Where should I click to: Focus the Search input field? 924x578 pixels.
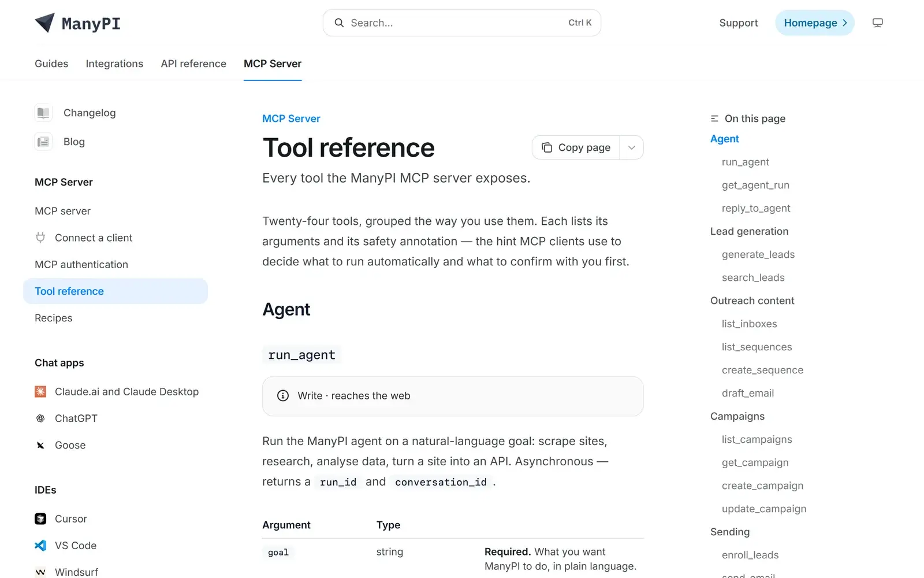tap(462, 23)
